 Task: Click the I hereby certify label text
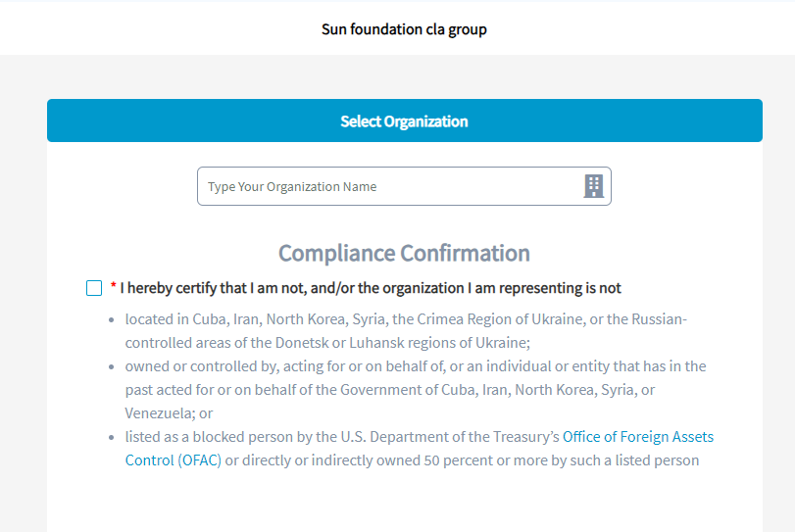pyautogui.click(x=371, y=288)
